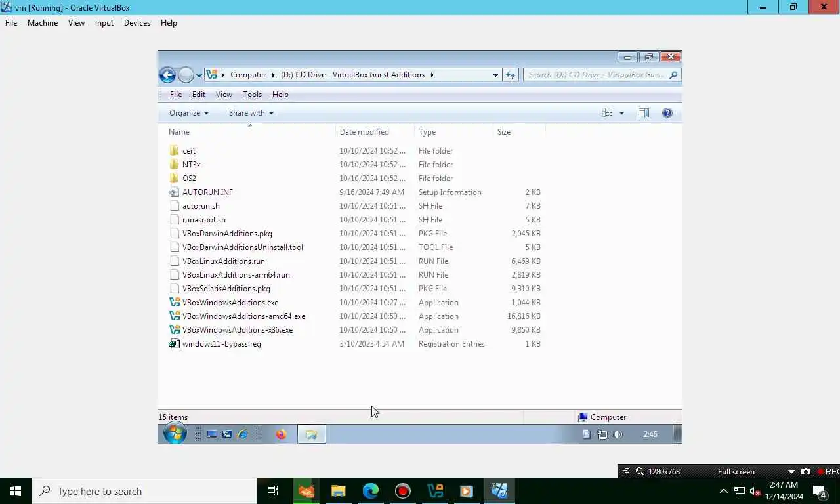
Task: Click the Refresh button next to address bar
Action: [511, 75]
